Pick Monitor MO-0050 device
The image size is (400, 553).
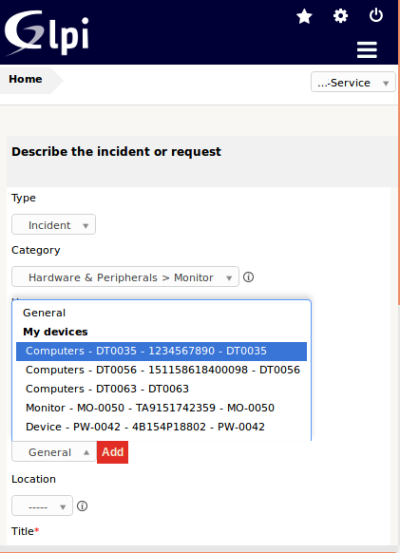[161, 408]
